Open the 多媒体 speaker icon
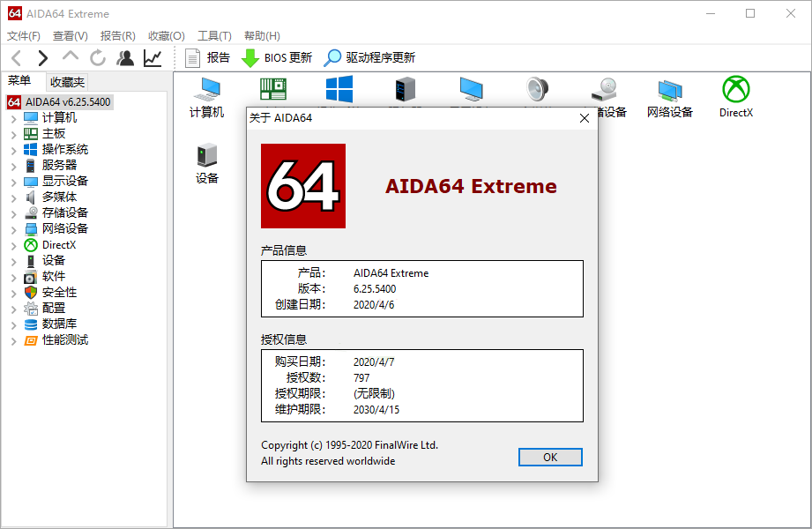The width and height of the screenshot is (812, 529). (x=537, y=88)
